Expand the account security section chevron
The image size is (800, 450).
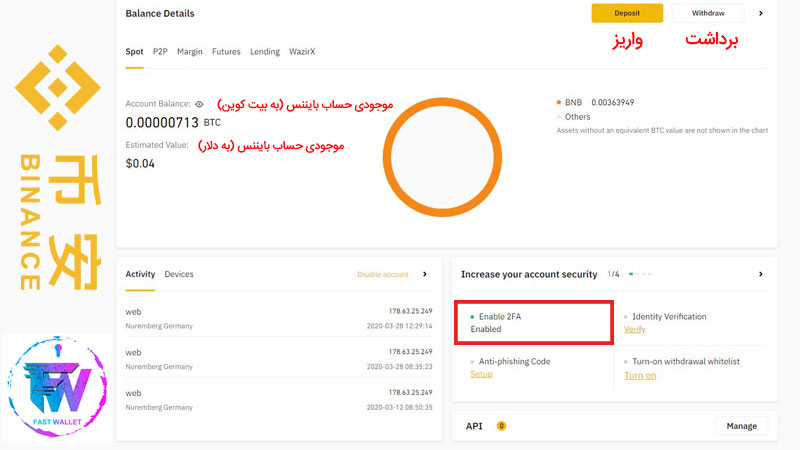tap(761, 274)
